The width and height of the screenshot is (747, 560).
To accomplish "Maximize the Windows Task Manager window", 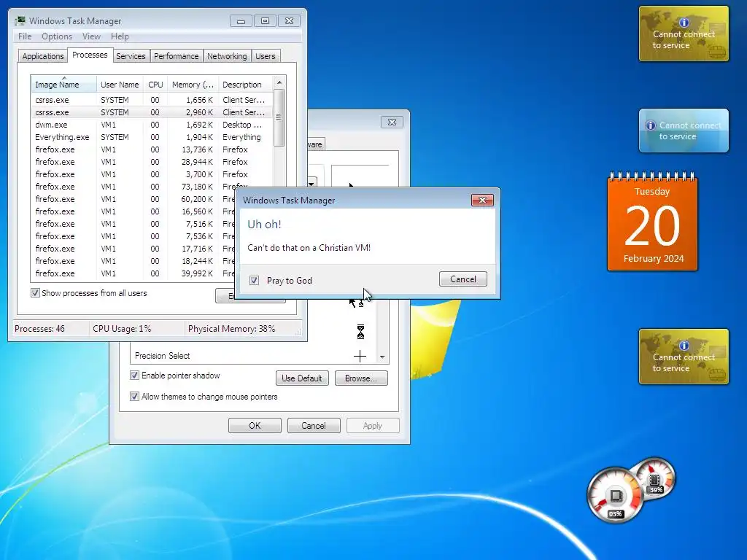I will pos(266,21).
